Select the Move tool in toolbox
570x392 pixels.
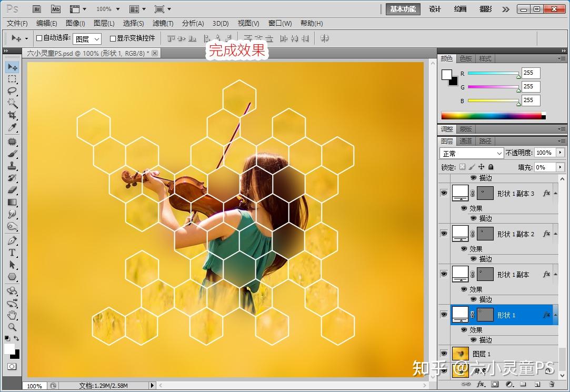click(12, 67)
